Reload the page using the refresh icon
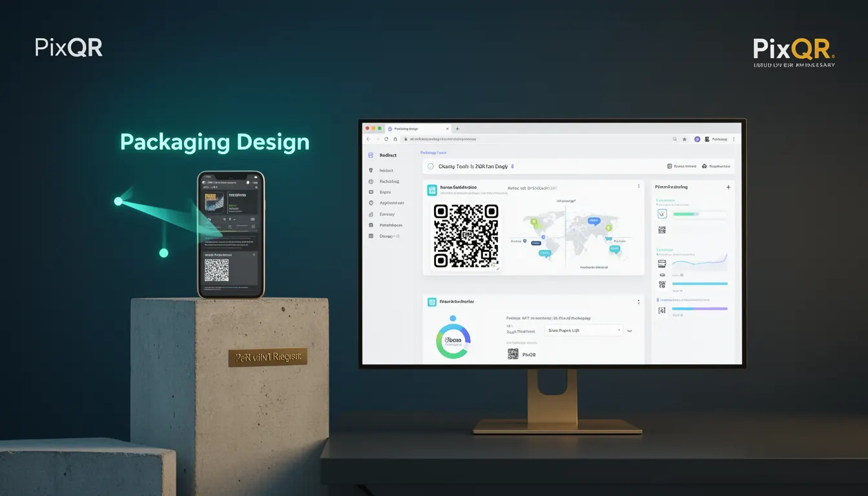Viewport: 868px width, 496px height. pyautogui.click(x=386, y=139)
